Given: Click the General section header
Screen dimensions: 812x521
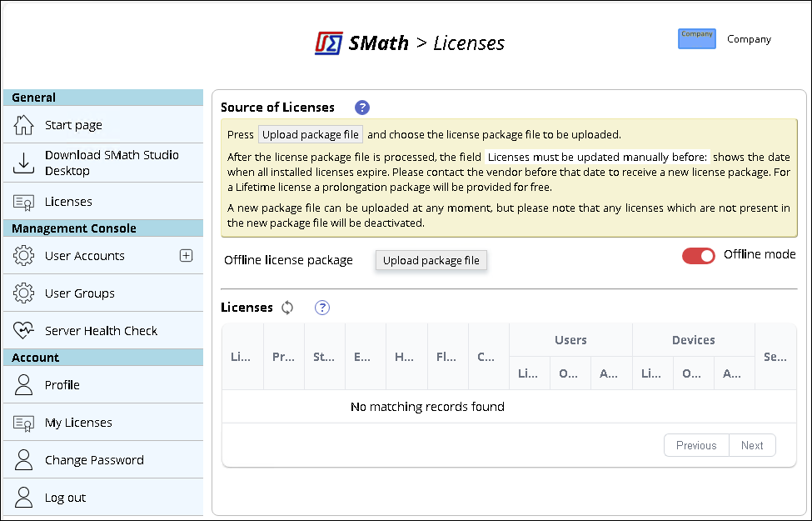Looking at the screenshot, I should point(103,98).
